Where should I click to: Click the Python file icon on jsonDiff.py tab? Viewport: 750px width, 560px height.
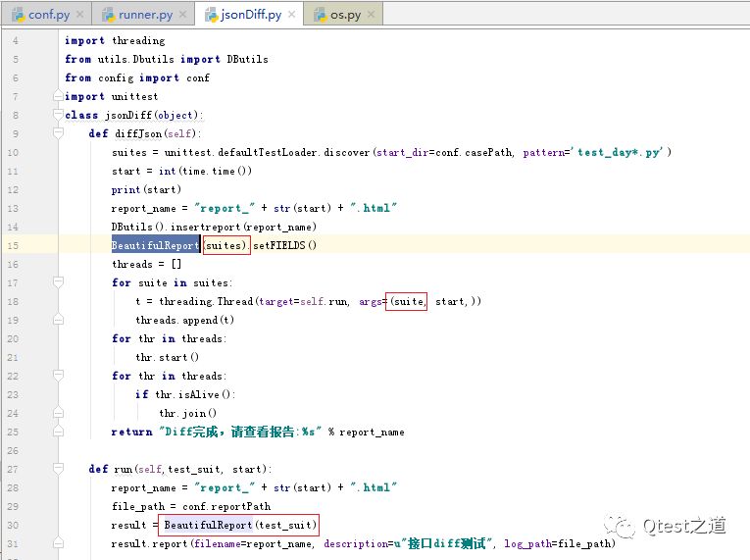211,15
